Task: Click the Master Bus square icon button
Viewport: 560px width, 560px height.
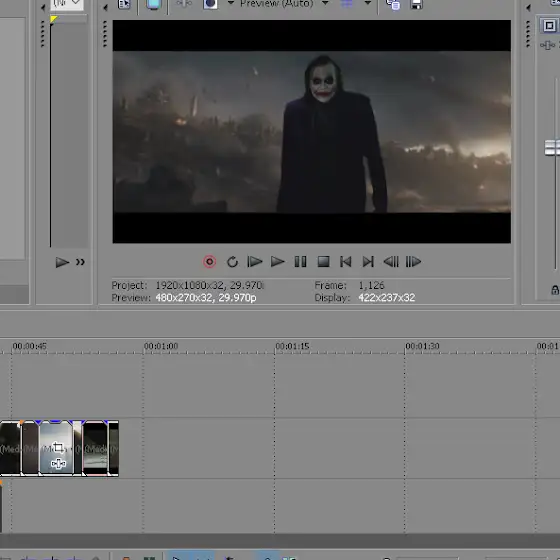Action: pos(549,26)
